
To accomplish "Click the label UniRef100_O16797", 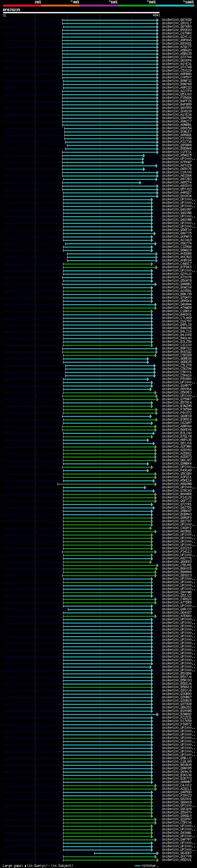I will click(177, 321).
